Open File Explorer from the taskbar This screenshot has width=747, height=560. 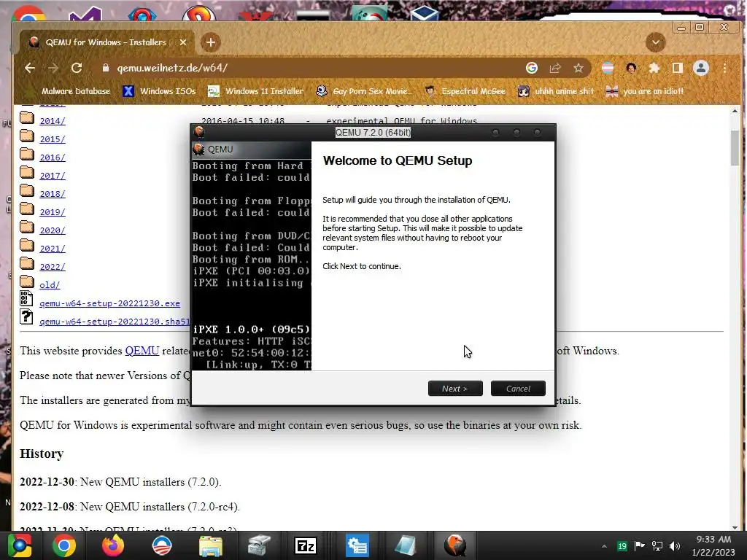[x=211, y=545]
